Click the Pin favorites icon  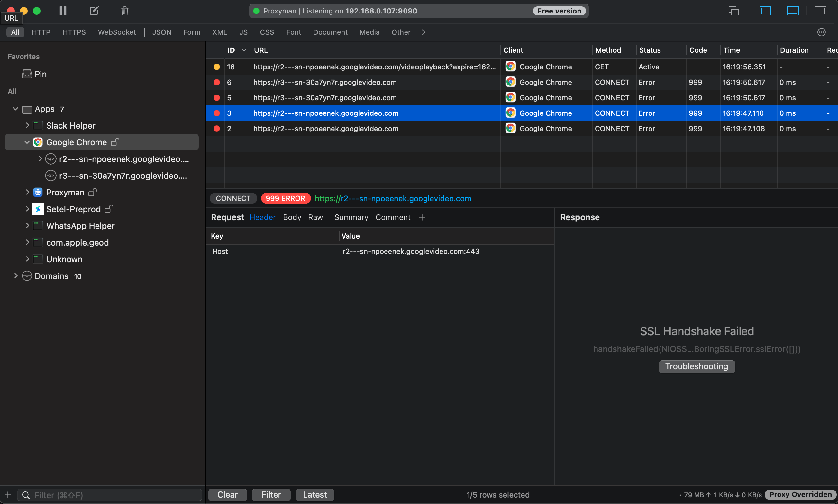(27, 74)
